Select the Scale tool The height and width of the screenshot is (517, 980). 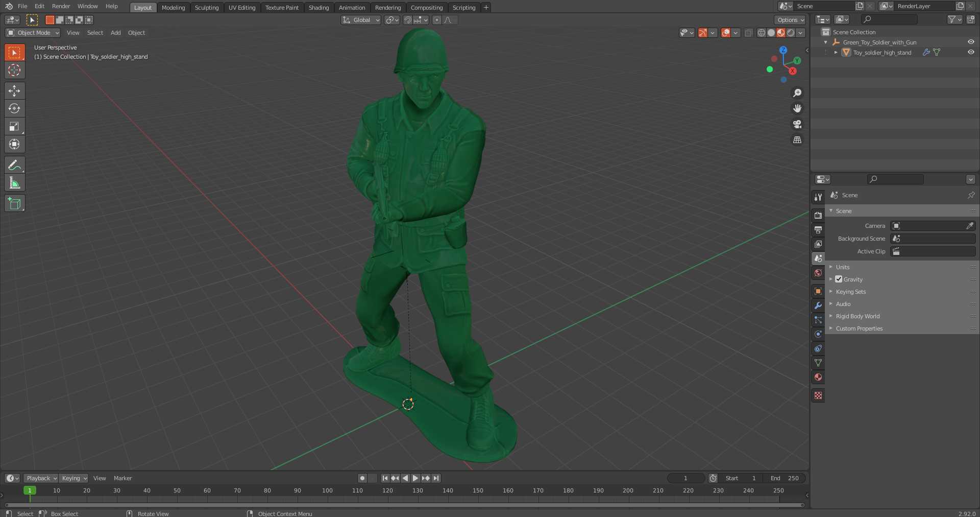[x=14, y=126]
